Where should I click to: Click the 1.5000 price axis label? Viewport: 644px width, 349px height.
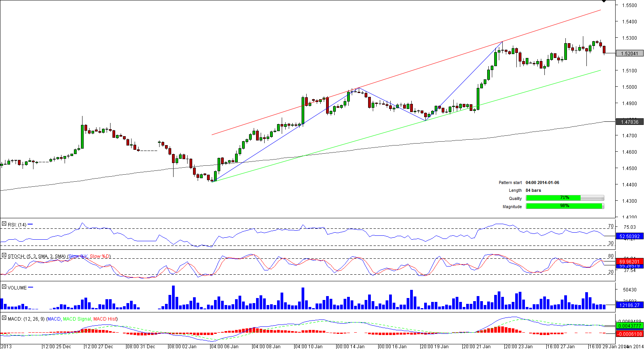click(x=630, y=87)
